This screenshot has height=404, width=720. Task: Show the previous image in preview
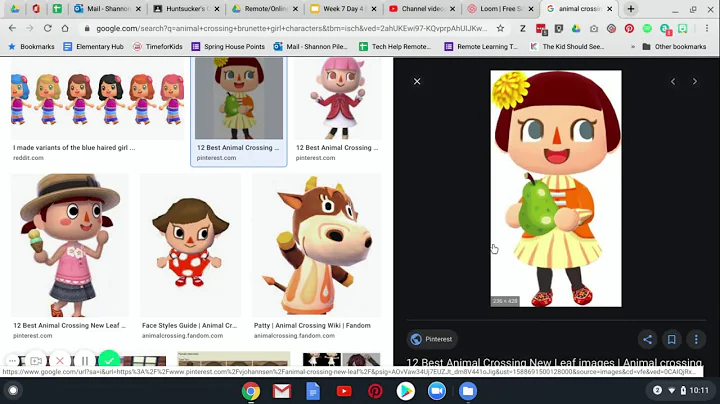tap(673, 81)
